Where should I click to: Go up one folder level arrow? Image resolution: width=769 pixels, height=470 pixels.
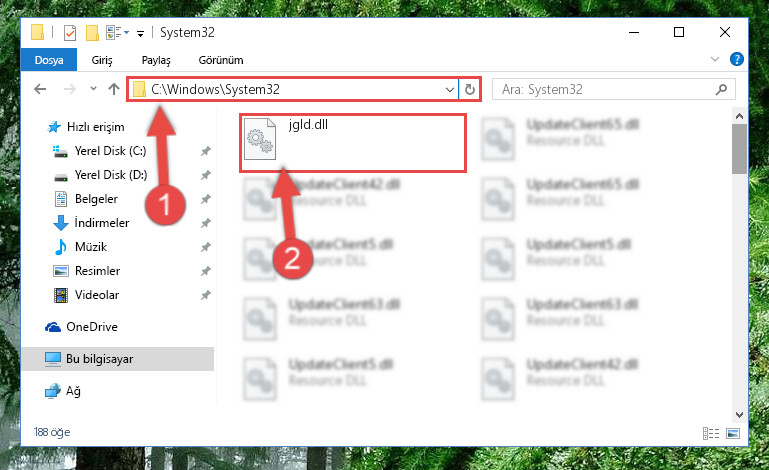pos(114,89)
